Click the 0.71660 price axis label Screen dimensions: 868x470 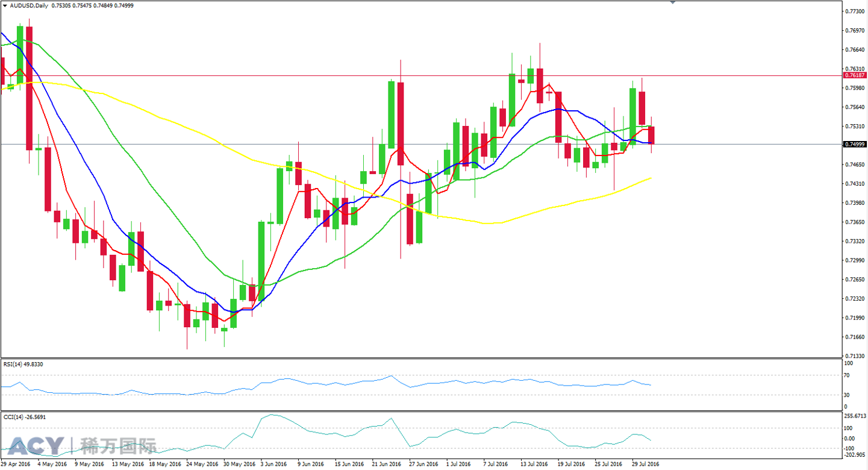pyautogui.click(x=855, y=337)
